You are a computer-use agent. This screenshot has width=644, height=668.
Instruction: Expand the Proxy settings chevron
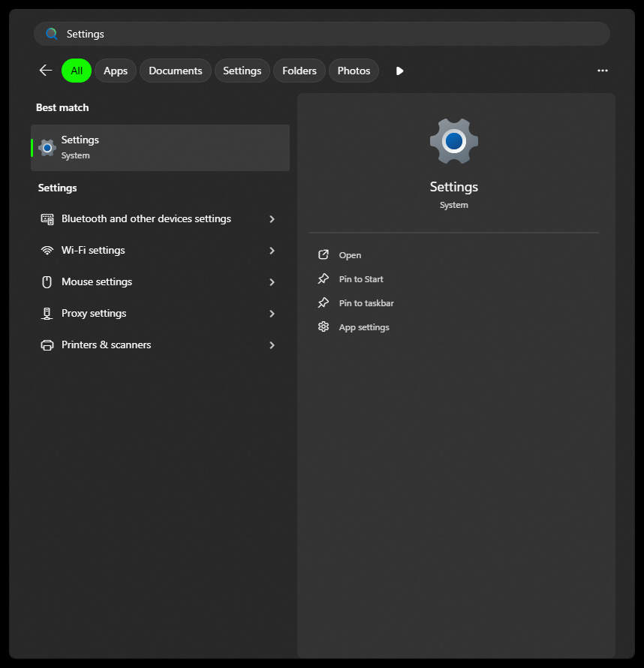click(272, 314)
